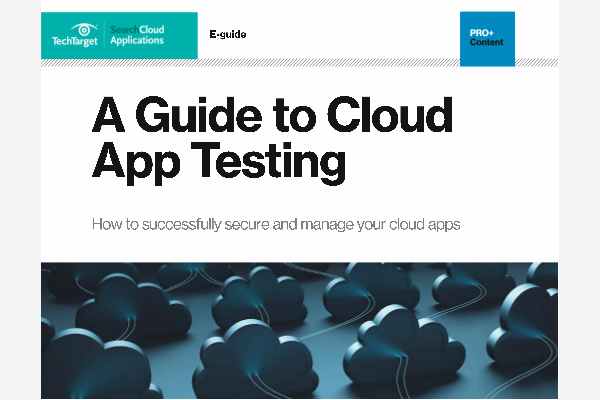Click the SearchCloud Applications logo text
The height and width of the screenshot is (400, 600).
pyautogui.click(x=137, y=35)
